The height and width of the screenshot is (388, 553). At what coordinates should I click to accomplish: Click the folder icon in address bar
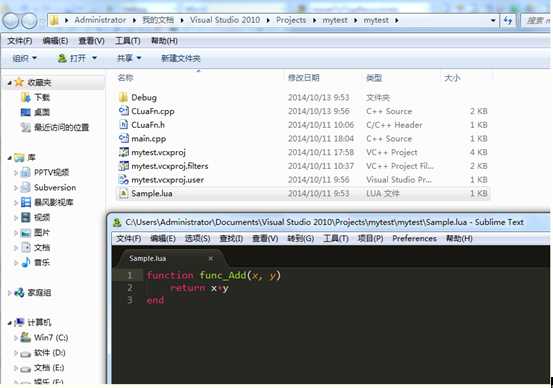(x=55, y=20)
